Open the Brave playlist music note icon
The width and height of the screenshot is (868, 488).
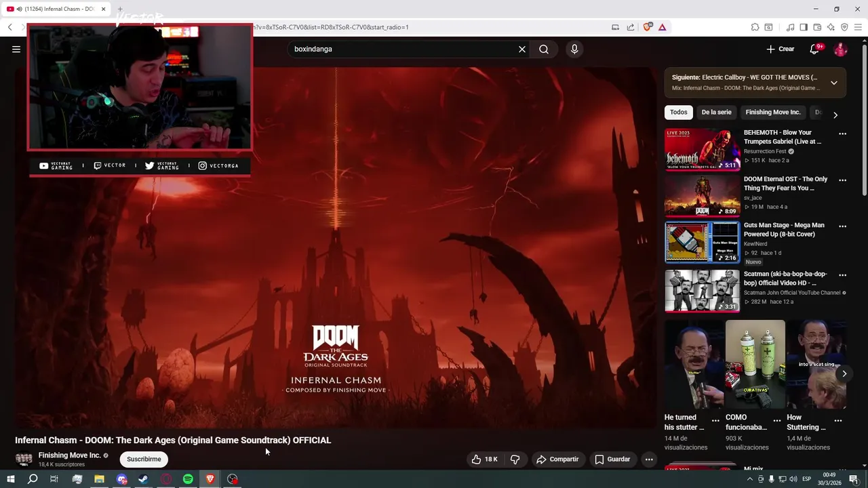click(790, 27)
